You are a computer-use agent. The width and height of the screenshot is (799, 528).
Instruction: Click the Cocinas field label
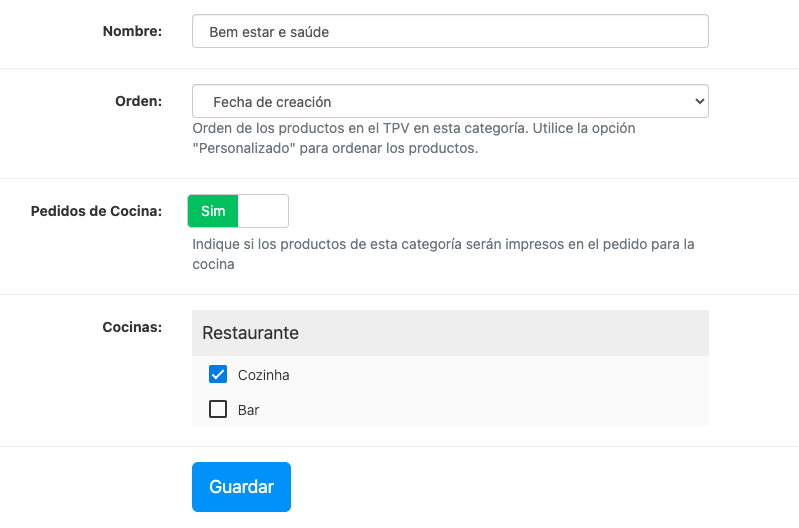tap(132, 327)
